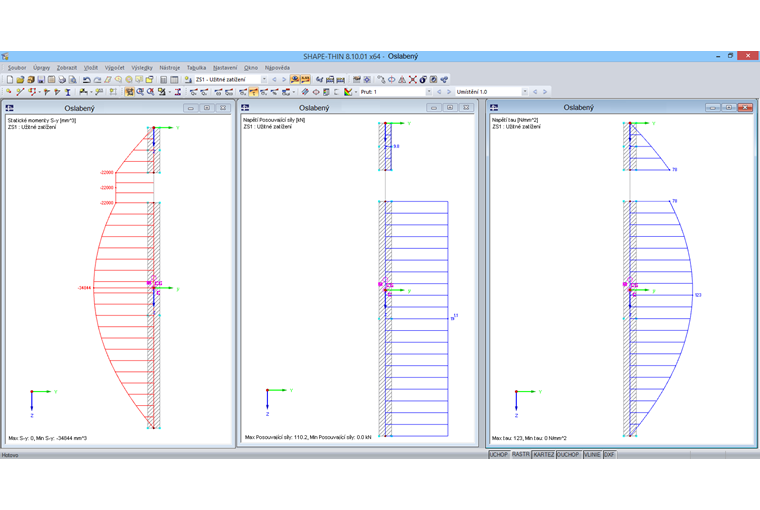Click the I-beam section icon in the second toolbar
The width and height of the screenshot is (760, 510).
pyautogui.click(x=68, y=92)
